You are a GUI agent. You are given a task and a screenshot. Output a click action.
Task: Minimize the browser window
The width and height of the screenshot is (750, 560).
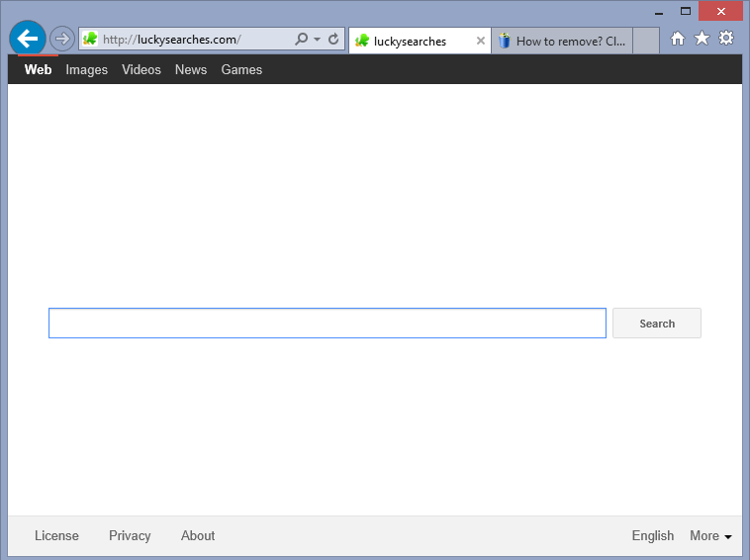point(659,12)
